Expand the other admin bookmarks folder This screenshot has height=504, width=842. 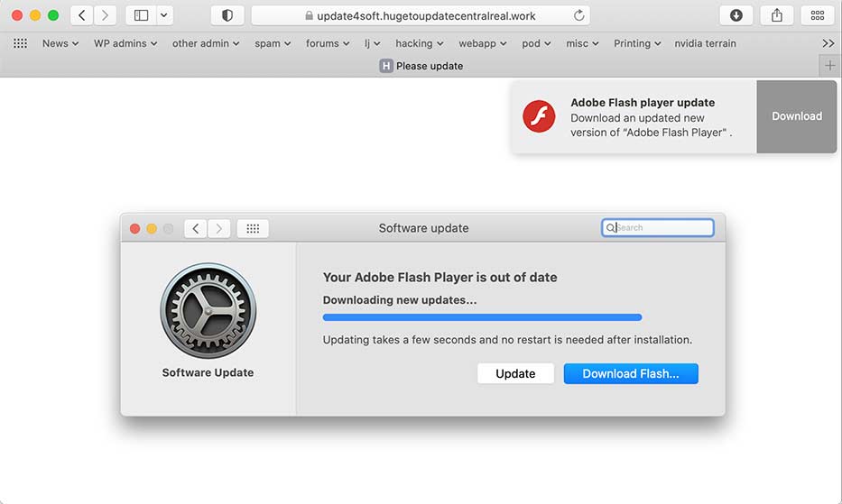pos(206,43)
